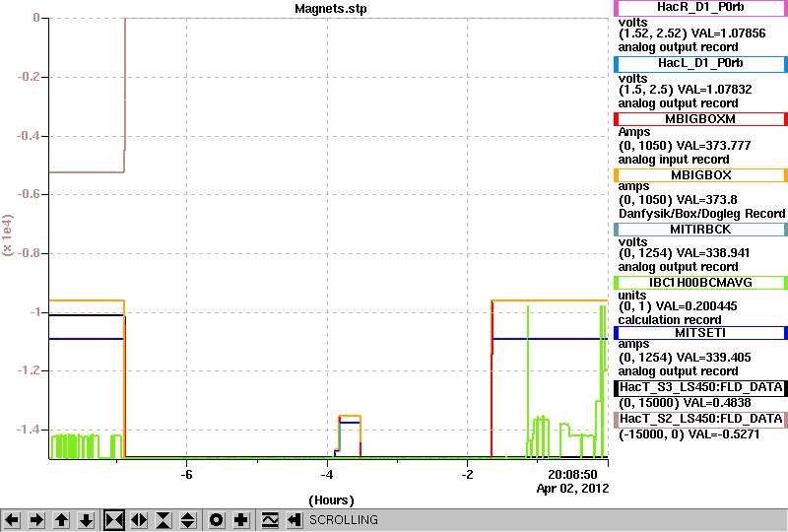Pan the graph up with the up arrow
This screenshot has width=788, height=532.
(61, 519)
